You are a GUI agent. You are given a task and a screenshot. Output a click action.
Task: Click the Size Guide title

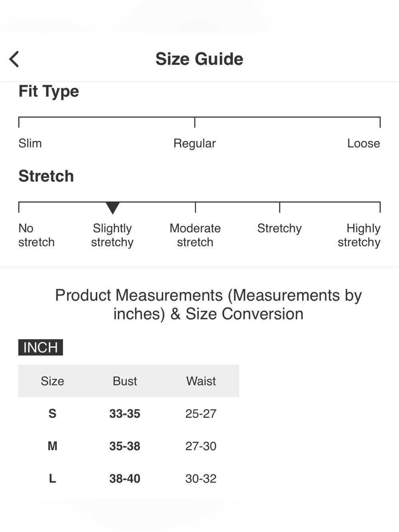[199, 59]
